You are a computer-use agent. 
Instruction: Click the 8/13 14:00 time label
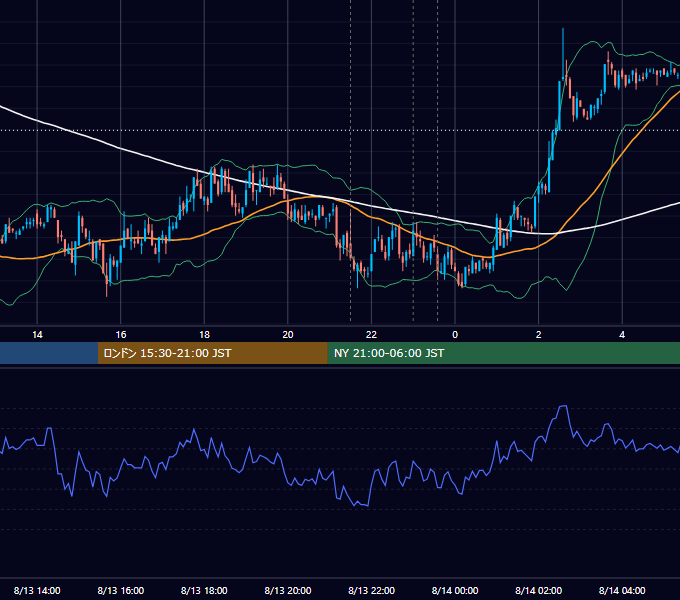pos(37,590)
